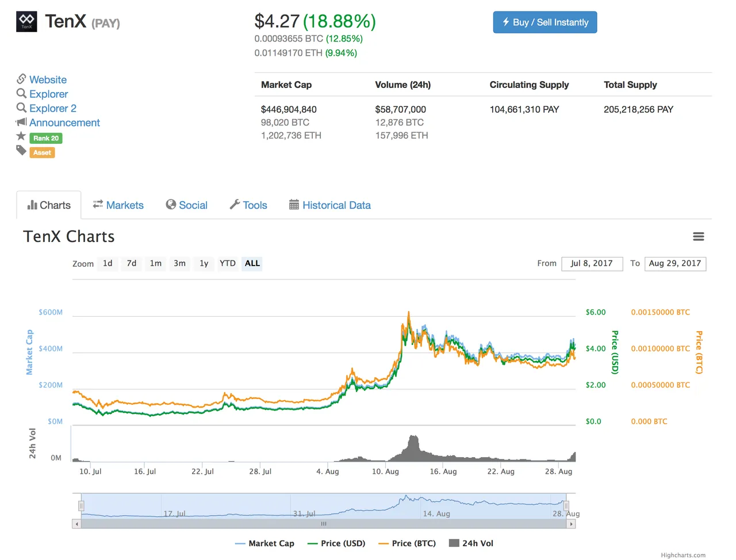Click the navigator left range handle
The width and height of the screenshot is (736, 560).
(81, 506)
